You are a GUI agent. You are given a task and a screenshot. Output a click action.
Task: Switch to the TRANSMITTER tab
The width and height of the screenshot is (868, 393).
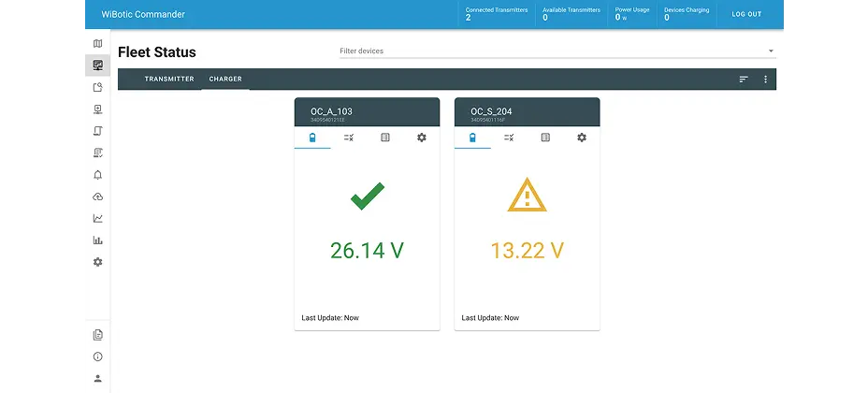click(169, 80)
